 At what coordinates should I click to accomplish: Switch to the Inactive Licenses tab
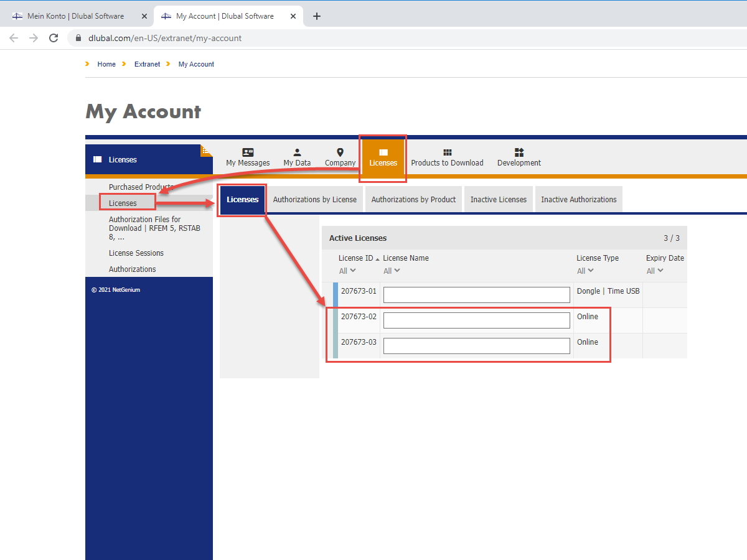coord(498,198)
